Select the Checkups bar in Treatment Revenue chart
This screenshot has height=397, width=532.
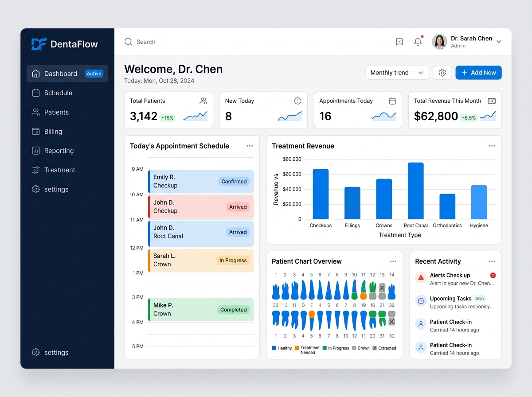pos(321,194)
